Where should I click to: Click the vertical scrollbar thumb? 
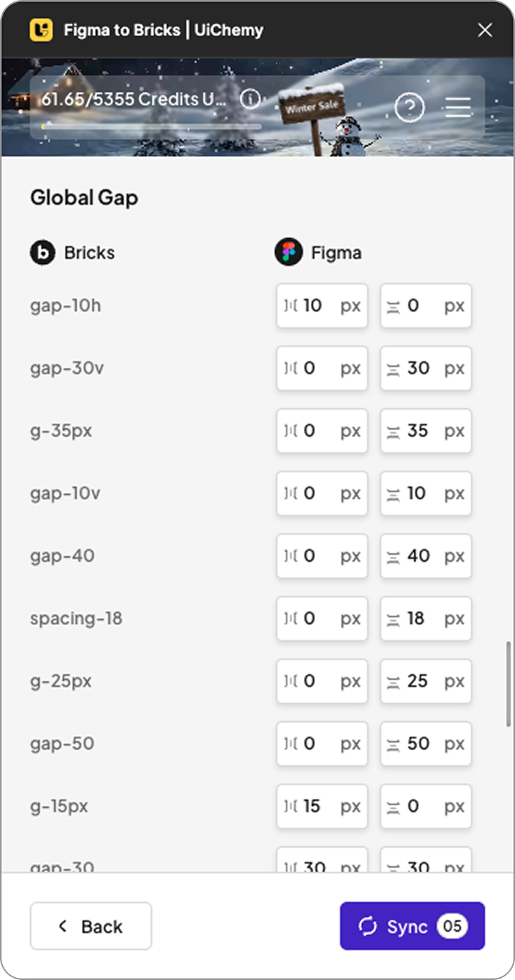pyautogui.click(x=509, y=683)
